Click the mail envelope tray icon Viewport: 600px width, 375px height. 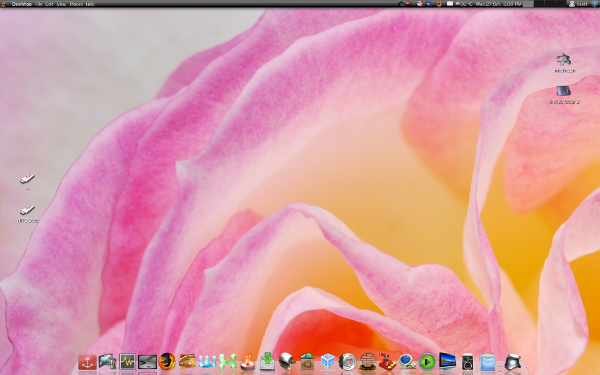(x=450, y=4)
